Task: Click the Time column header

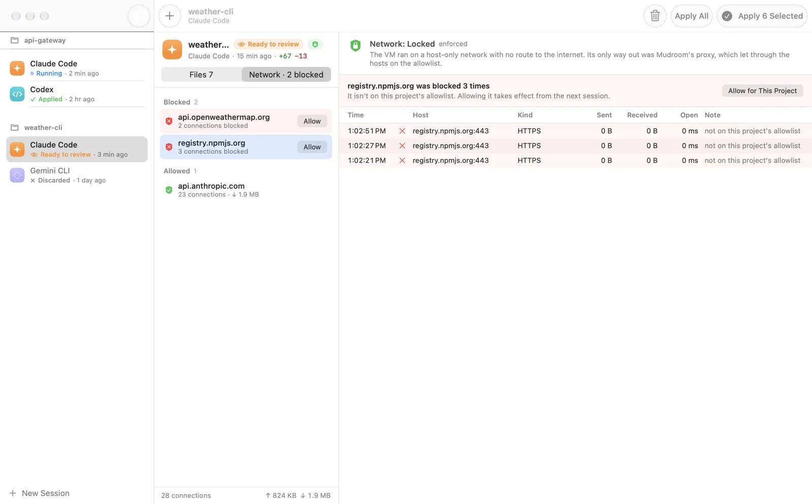Action: (356, 115)
